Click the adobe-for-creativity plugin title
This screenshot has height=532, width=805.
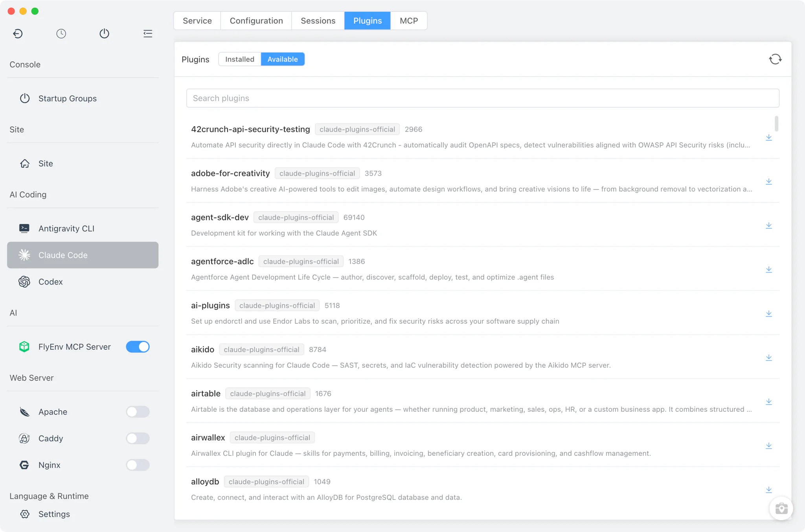click(230, 173)
